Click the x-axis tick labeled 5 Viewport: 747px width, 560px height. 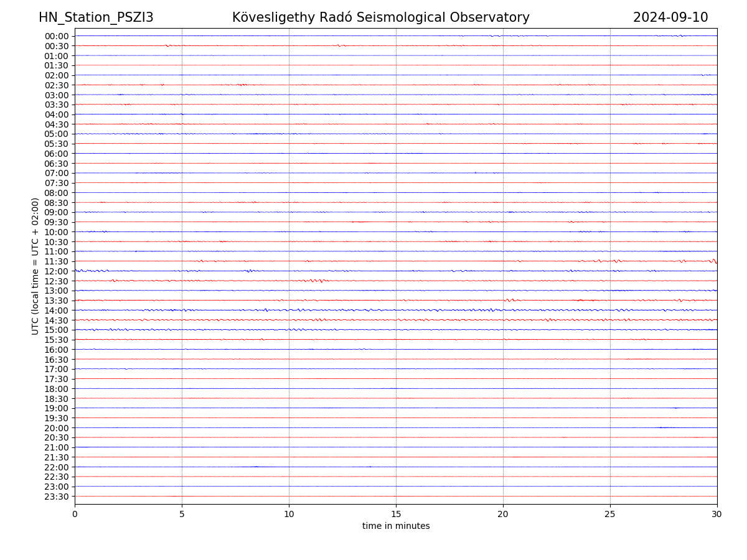(182, 515)
